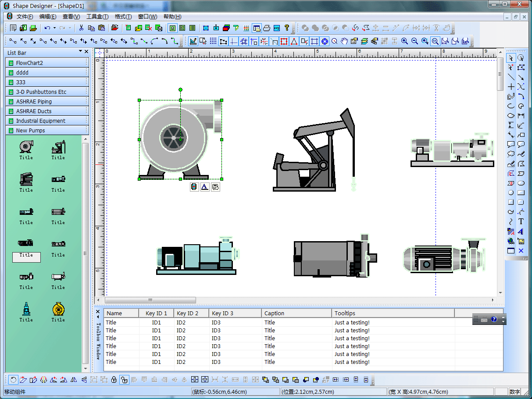This screenshot has height=399, width=532.
Task: Click the yellow Help question mark icon
Action: [x=287, y=28]
